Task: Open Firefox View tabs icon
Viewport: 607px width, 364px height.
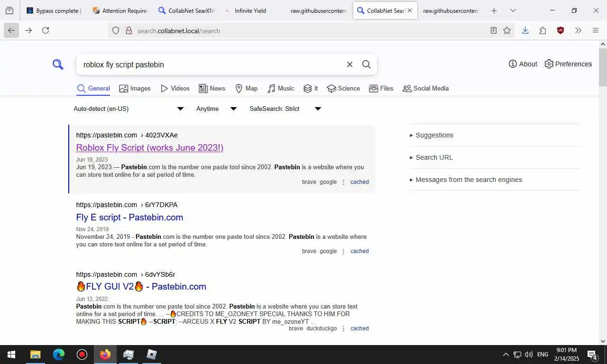Action: (x=9, y=10)
